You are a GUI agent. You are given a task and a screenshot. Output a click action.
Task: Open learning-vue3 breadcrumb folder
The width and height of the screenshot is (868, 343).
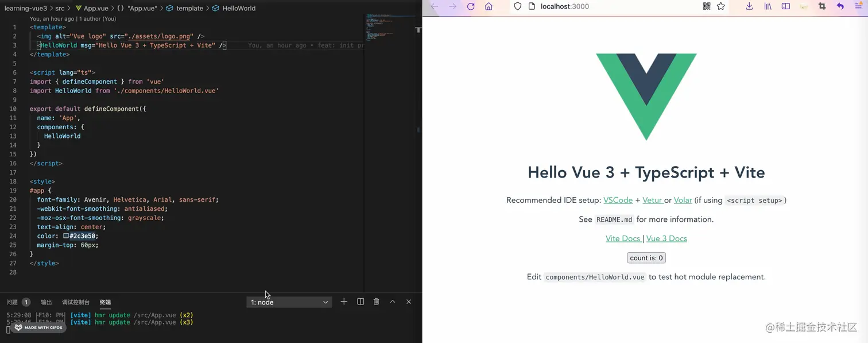[x=26, y=8]
